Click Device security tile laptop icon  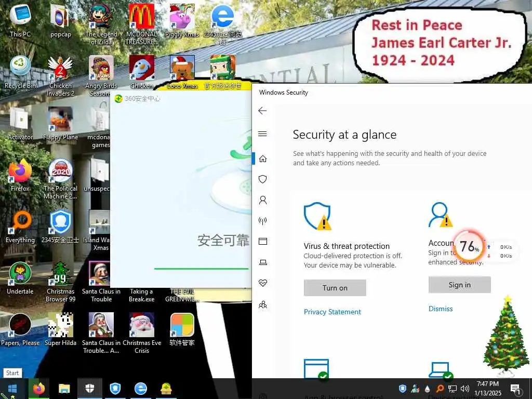(x=441, y=370)
